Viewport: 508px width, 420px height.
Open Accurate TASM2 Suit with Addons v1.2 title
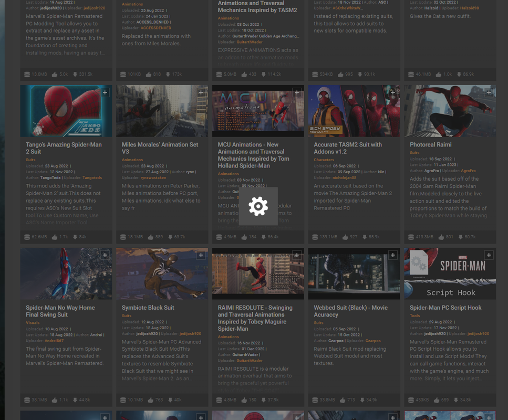(x=348, y=148)
